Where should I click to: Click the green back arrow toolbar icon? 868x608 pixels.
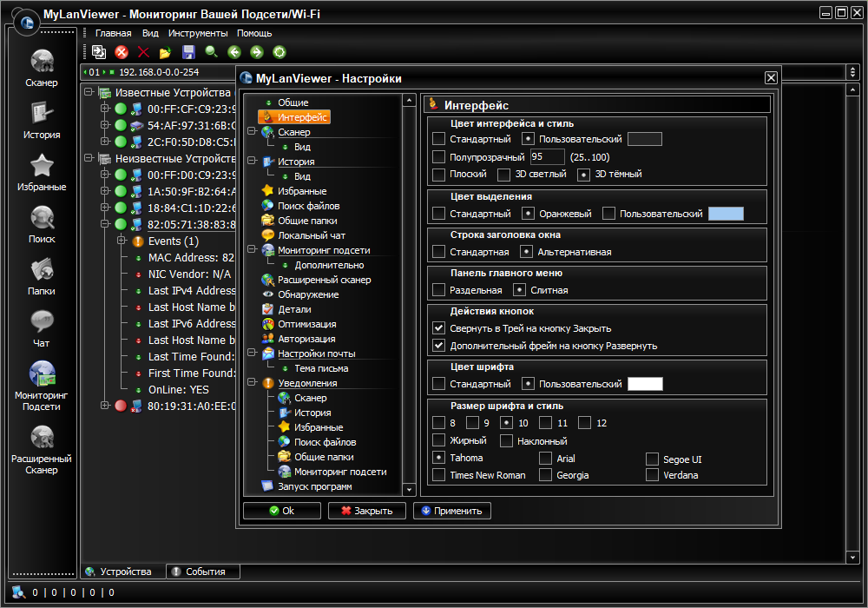click(234, 52)
